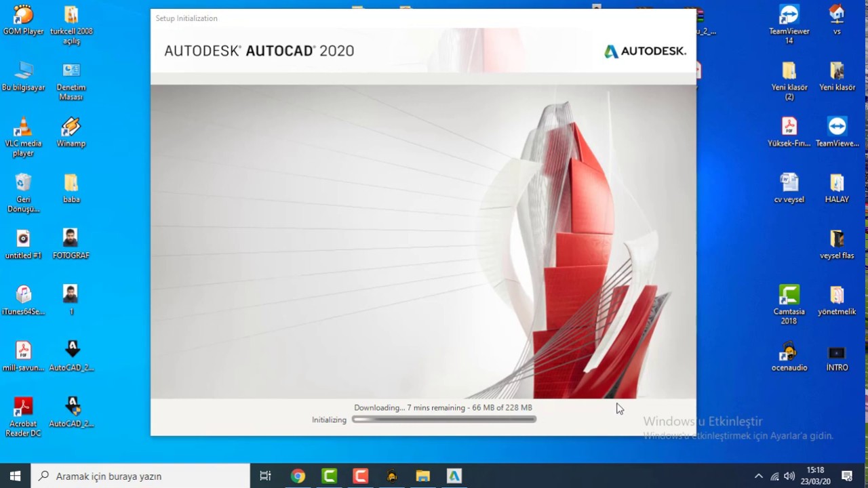Select the TeamViewe... desktop shortcut
This screenshot has width=868, height=488.
837,133
